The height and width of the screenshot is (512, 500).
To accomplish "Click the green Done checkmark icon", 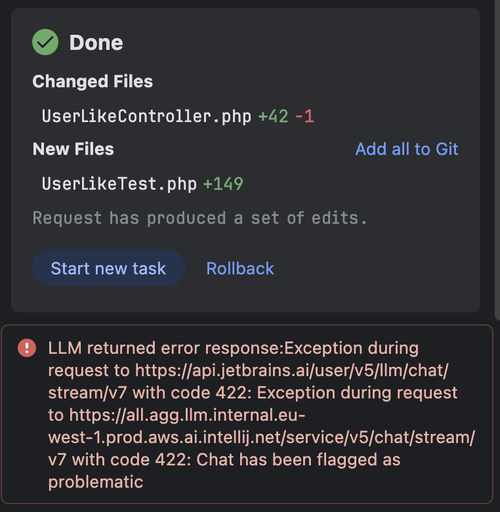I will point(45,42).
